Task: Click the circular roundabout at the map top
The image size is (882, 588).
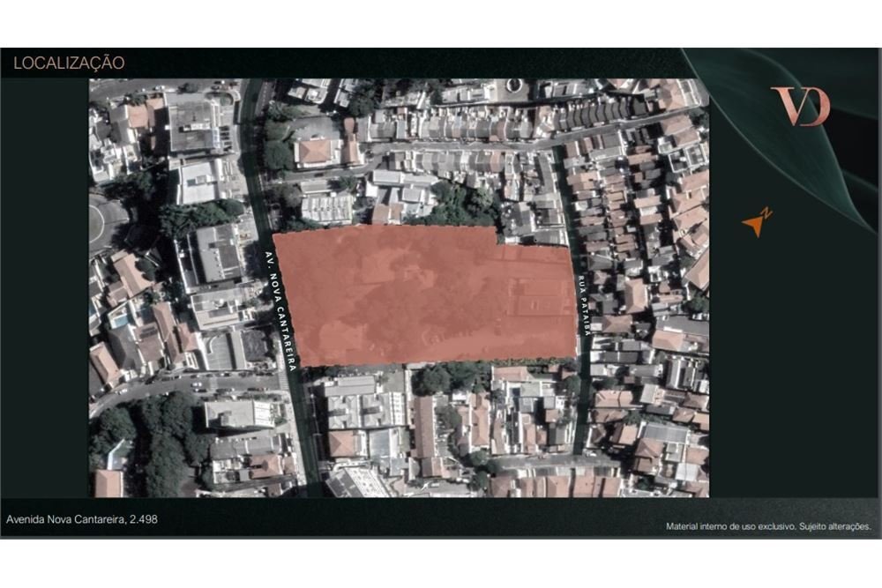Action: 514,85
